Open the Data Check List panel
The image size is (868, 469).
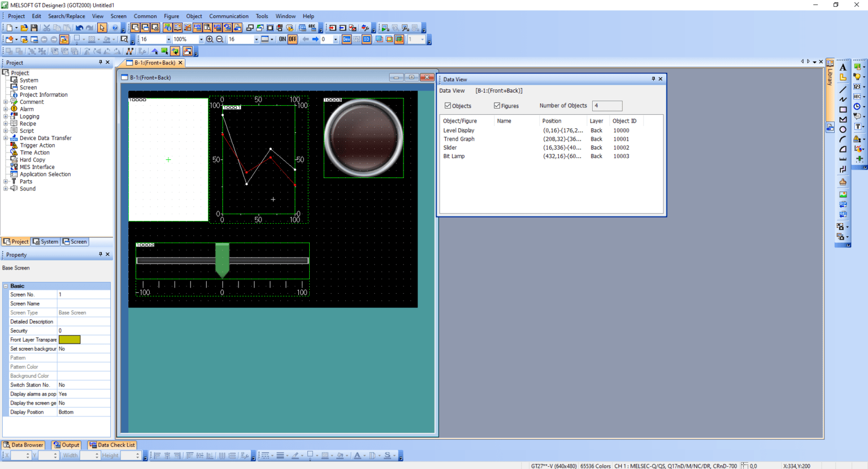[x=112, y=445]
